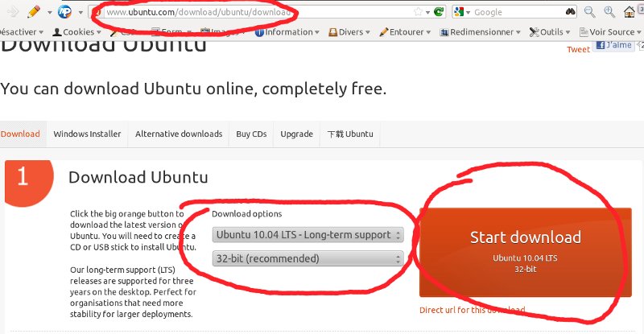Viewport: 644px width, 334px height.
Task: Click the orange Start download button
Action: [x=526, y=252]
